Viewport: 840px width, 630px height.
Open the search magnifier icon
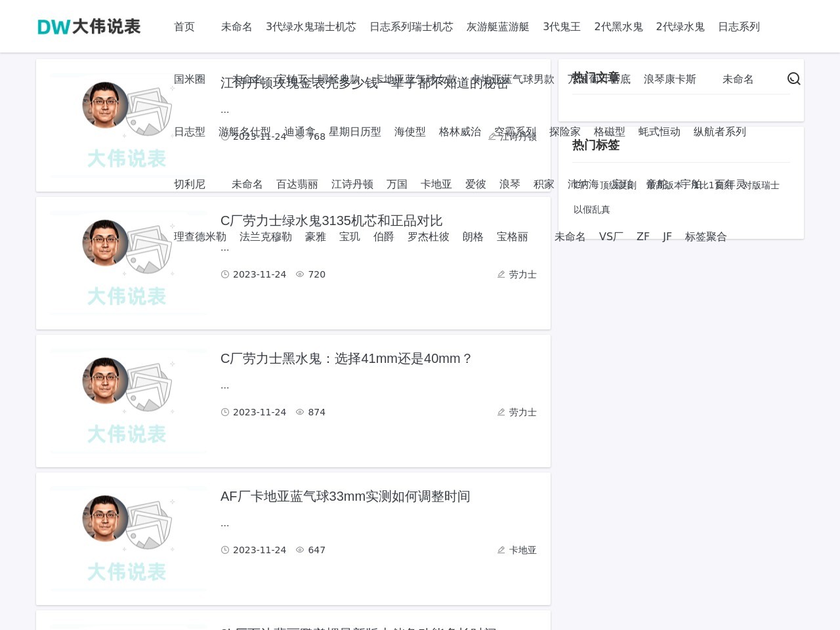point(794,78)
